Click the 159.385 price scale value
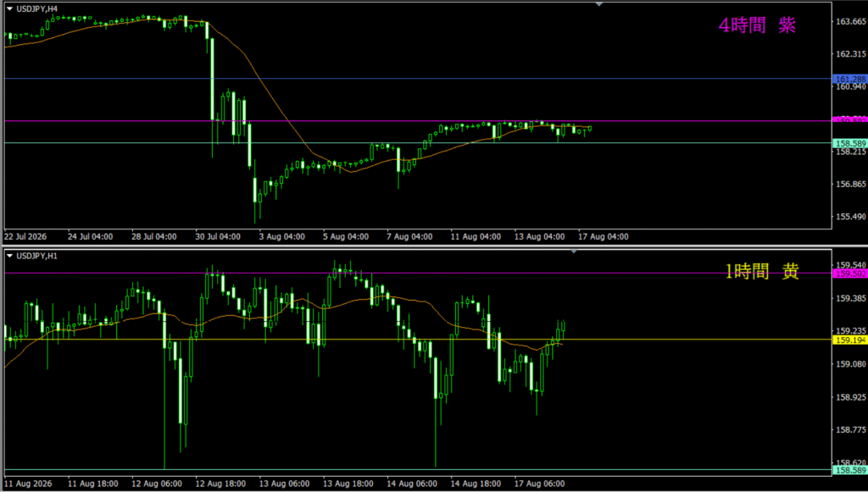The image size is (868, 492). pyautogui.click(x=851, y=299)
